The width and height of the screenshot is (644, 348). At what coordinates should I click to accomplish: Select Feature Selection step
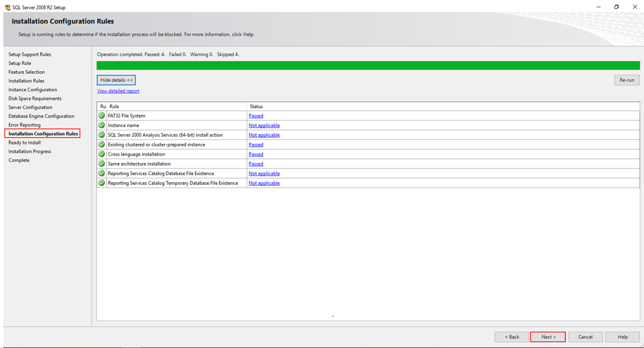[27, 72]
